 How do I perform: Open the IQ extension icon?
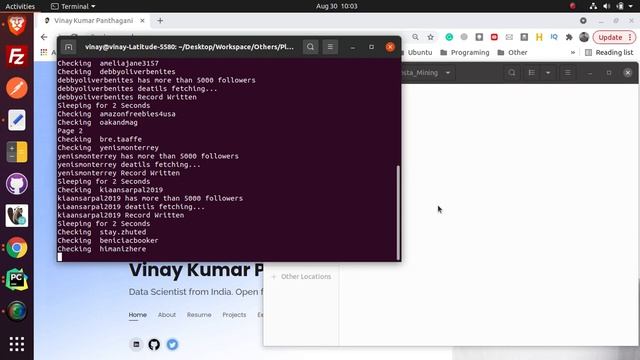pos(554,37)
